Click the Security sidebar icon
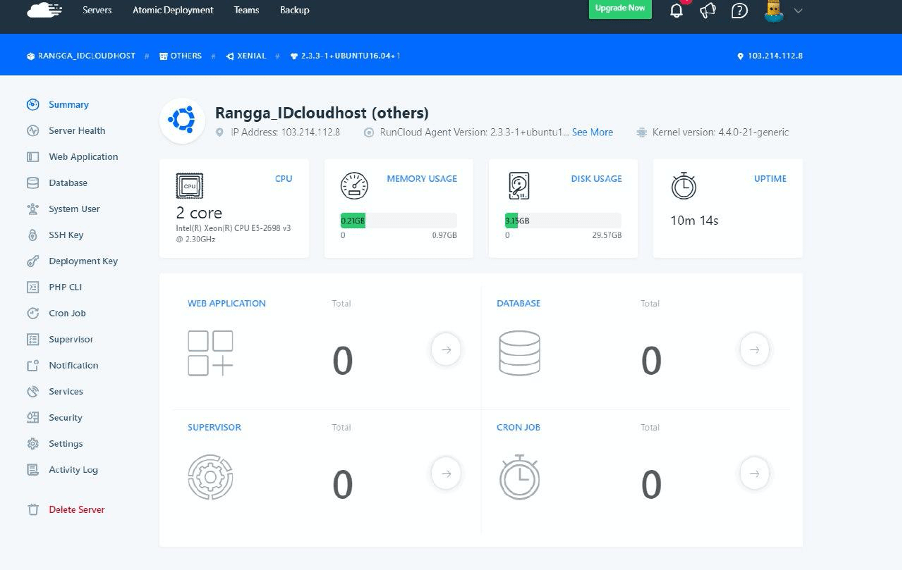 point(33,418)
